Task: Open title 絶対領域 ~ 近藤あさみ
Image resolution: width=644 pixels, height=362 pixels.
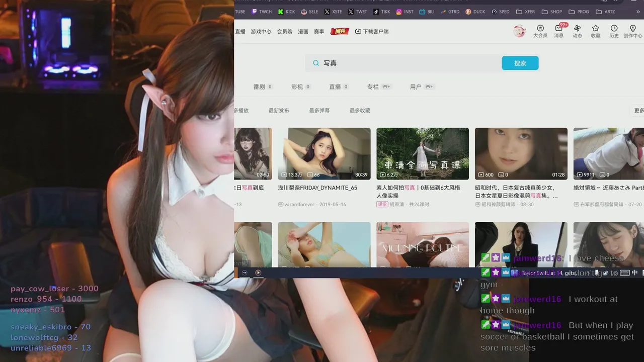Action: (609, 188)
